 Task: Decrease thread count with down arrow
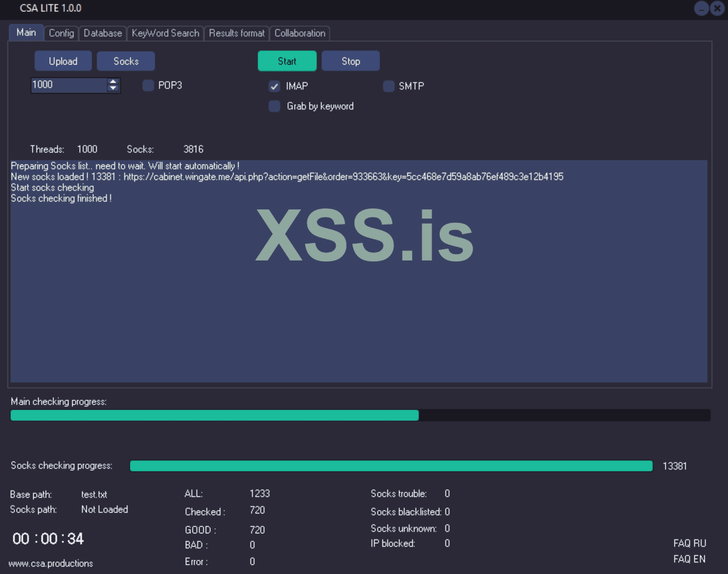113,88
